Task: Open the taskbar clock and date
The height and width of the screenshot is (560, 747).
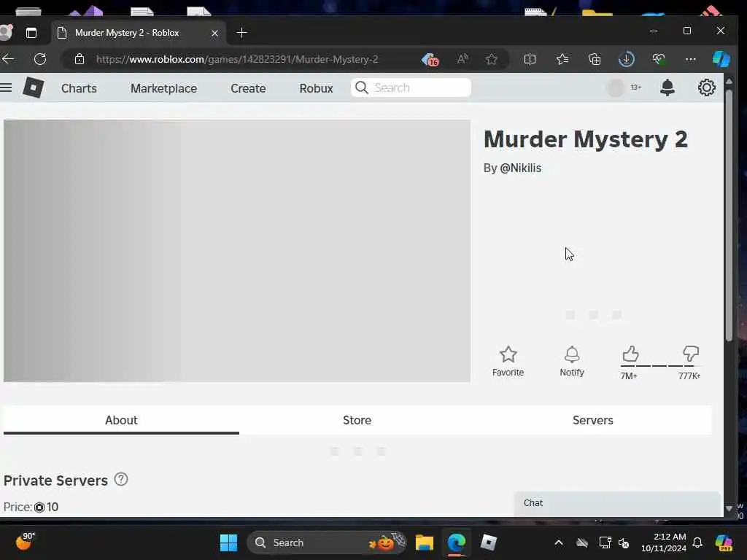Action: pos(664,542)
